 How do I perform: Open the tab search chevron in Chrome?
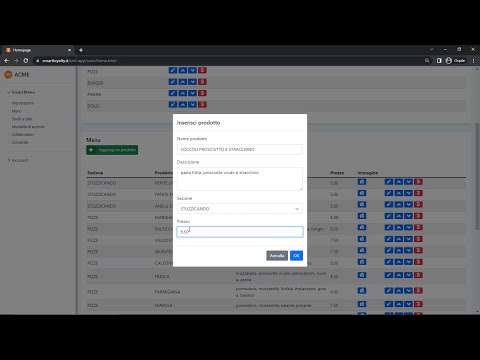point(432,49)
